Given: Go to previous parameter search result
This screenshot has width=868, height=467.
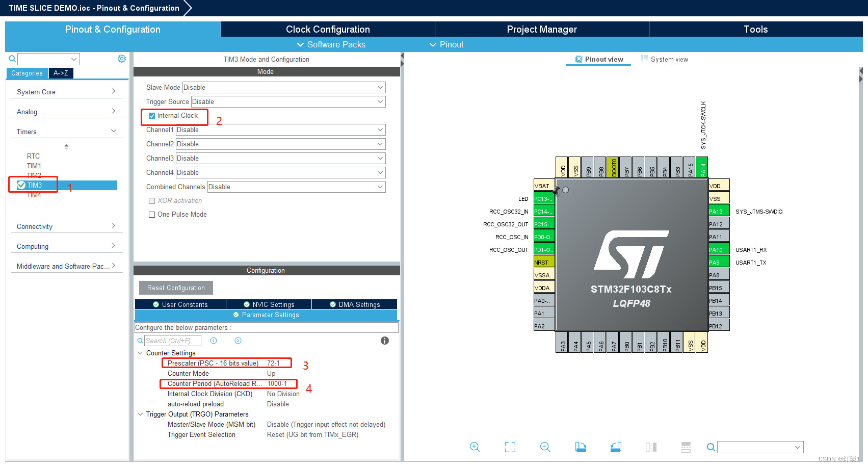Looking at the screenshot, I should 214,341.
